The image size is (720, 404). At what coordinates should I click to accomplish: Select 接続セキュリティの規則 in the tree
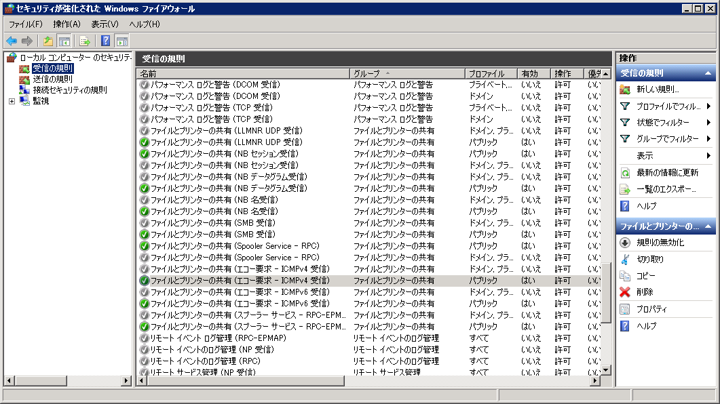70,90
